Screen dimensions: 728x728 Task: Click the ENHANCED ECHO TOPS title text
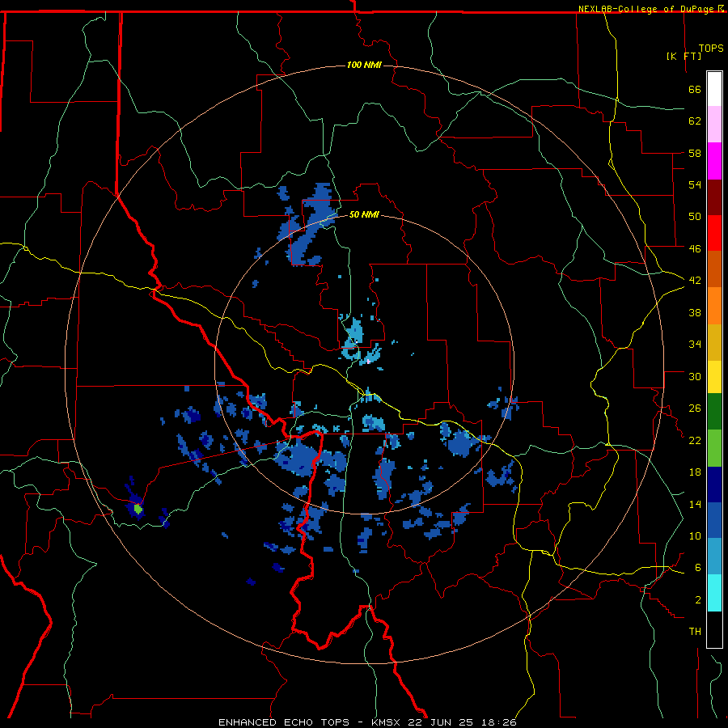click(x=284, y=722)
